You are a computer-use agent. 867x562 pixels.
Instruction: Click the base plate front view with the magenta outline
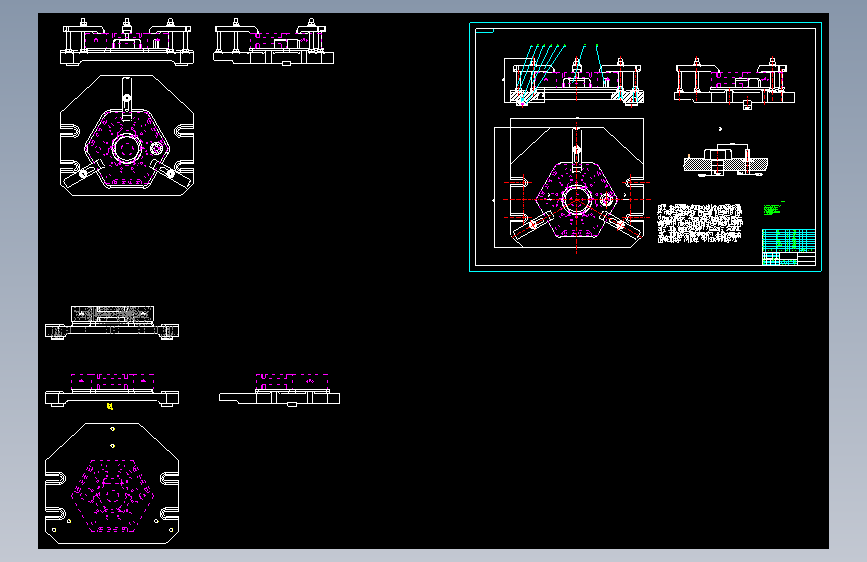coord(112,390)
